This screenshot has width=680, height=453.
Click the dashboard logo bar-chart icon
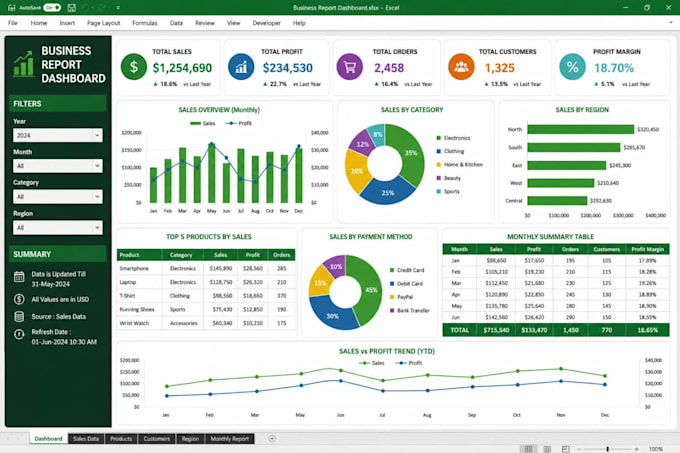[x=23, y=64]
